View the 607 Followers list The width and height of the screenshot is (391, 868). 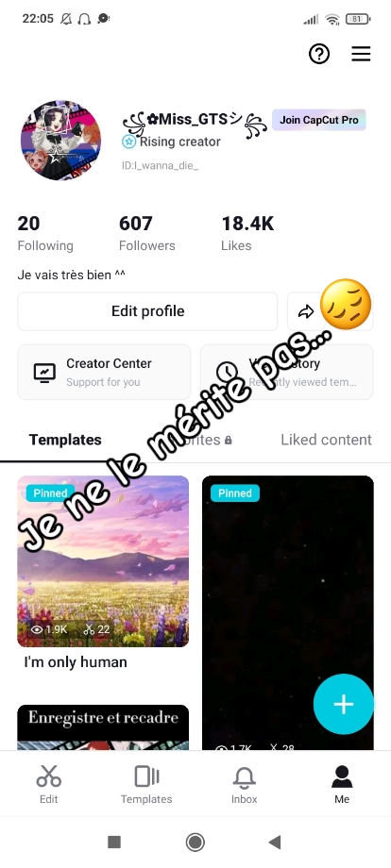146,233
